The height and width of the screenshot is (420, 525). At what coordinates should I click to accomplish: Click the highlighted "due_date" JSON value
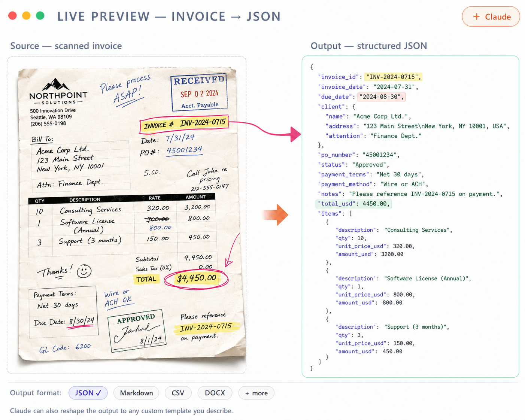tap(382, 97)
